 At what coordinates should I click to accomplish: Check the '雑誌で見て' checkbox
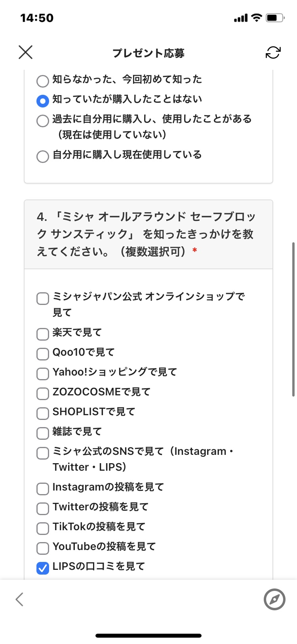click(x=43, y=433)
